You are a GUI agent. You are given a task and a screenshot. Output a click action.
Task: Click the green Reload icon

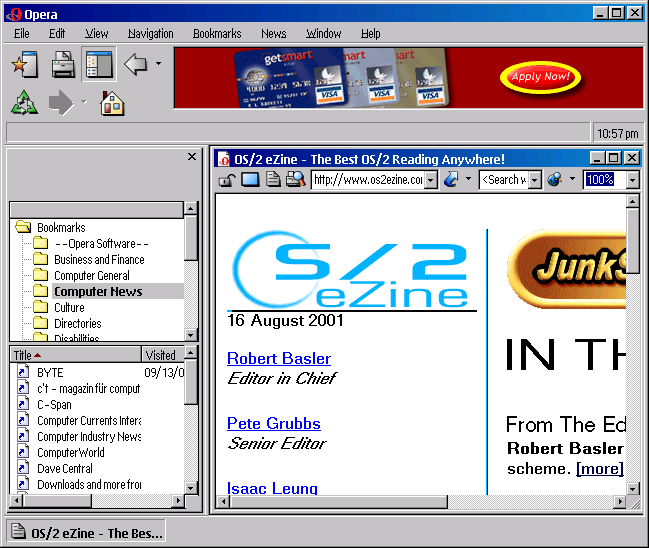point(24,103)
